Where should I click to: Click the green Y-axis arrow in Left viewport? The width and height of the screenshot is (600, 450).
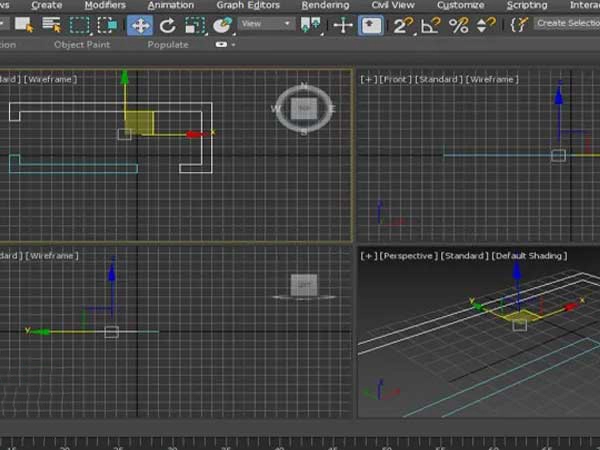tap(41, 332)
